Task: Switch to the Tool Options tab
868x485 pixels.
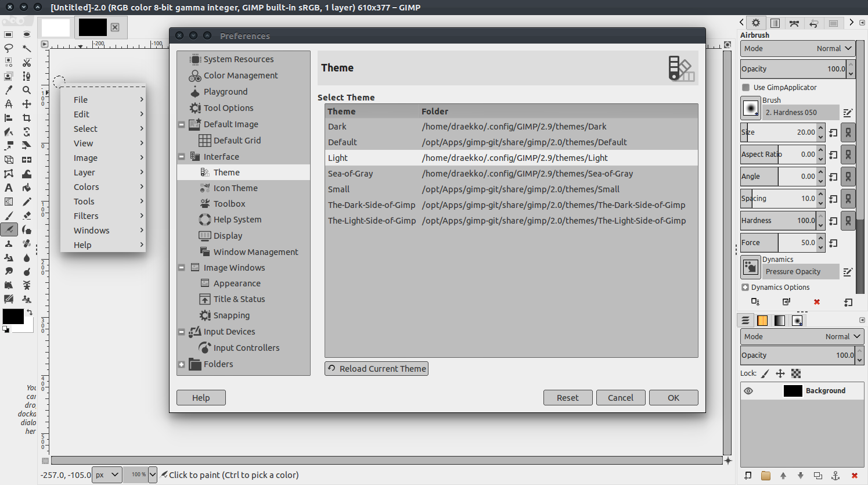Action: [755, 23]
